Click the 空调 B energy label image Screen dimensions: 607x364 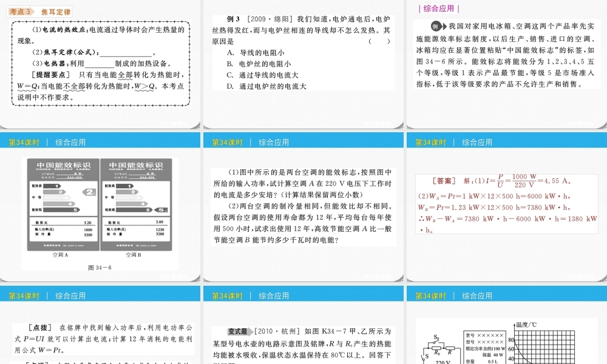(136, 205)
